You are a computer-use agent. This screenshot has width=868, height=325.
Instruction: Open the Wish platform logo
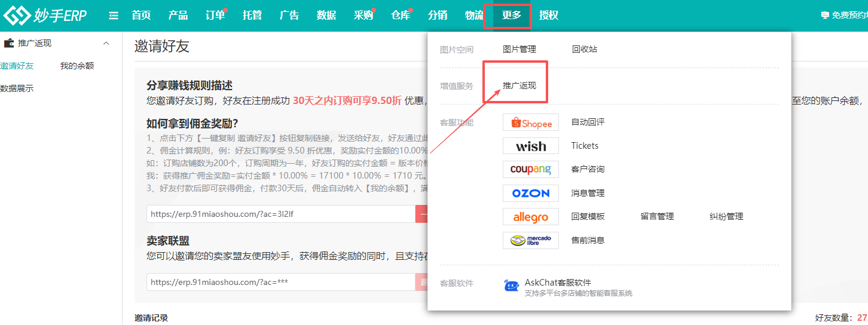pos(531,146)
